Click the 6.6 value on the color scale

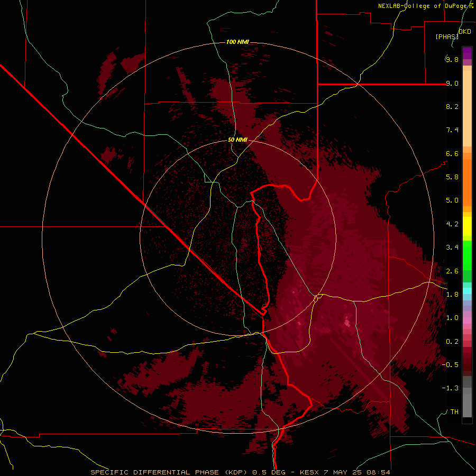coord(452,153)
